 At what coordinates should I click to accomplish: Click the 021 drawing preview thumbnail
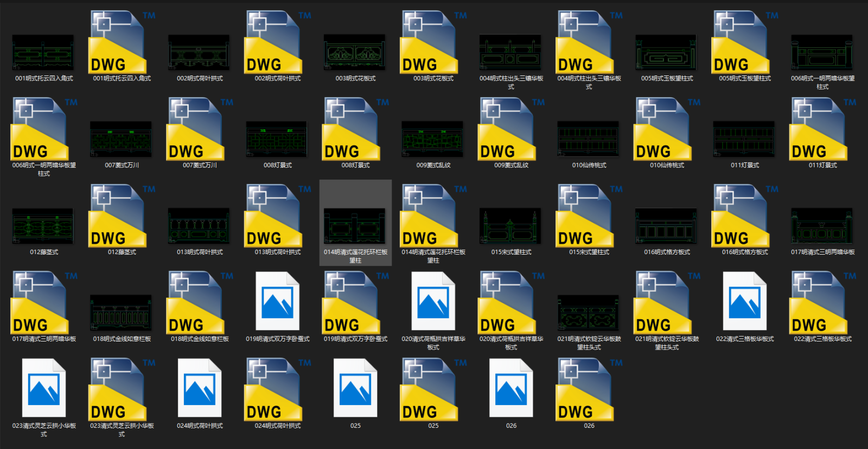pos(588,313)
